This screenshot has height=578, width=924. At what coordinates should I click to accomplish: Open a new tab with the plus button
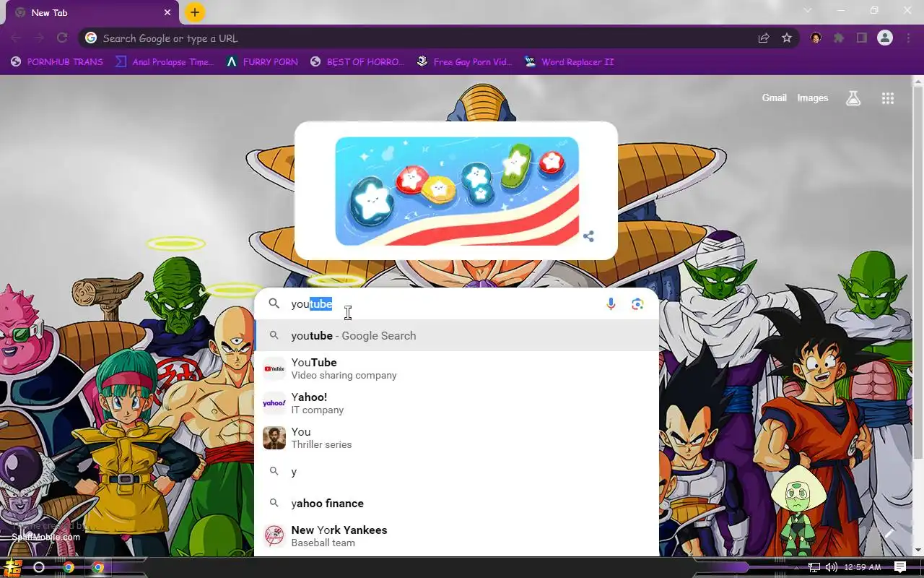[195, 12]
